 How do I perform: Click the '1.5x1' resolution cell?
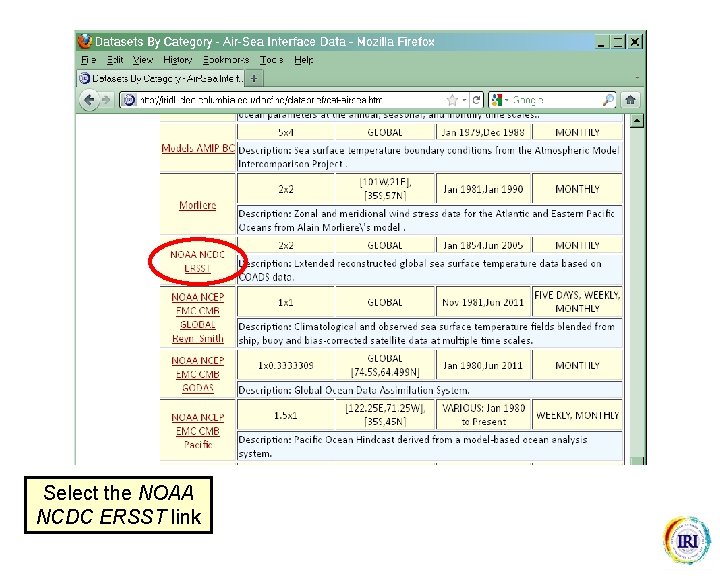tap(286, 415)
